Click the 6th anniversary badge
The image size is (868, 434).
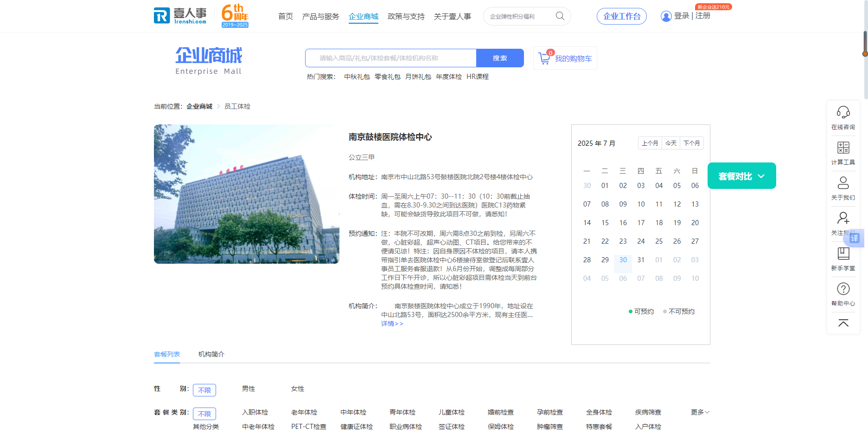(x=235, y=16)
